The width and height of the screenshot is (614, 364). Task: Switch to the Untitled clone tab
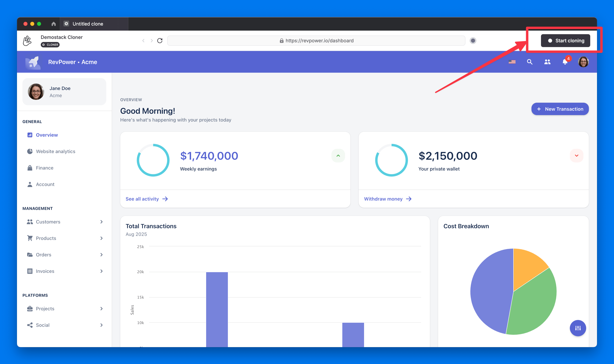pyautogui.click(x=94, y=24)
